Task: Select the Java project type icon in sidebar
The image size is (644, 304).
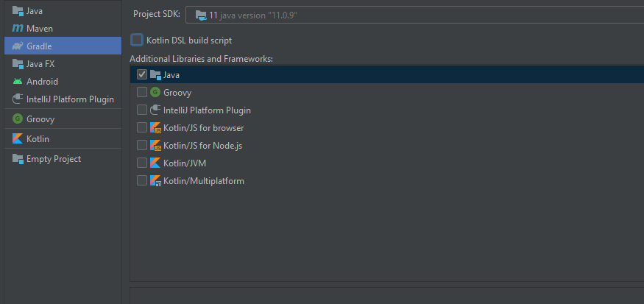Action: (x=18, y=11)
